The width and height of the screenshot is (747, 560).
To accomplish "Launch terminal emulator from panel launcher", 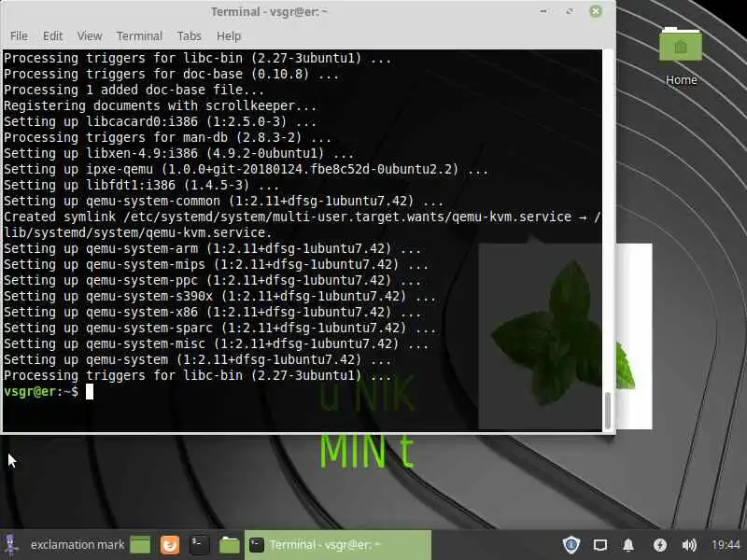I will point(199,545).
